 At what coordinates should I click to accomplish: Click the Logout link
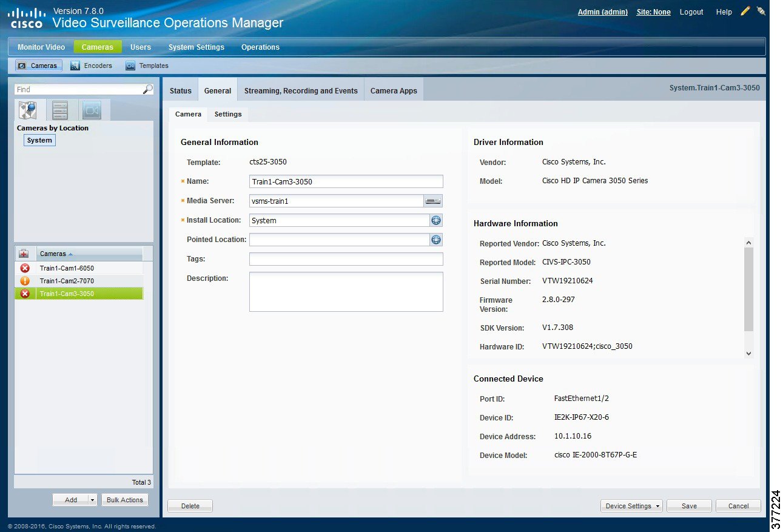(691, 12)
